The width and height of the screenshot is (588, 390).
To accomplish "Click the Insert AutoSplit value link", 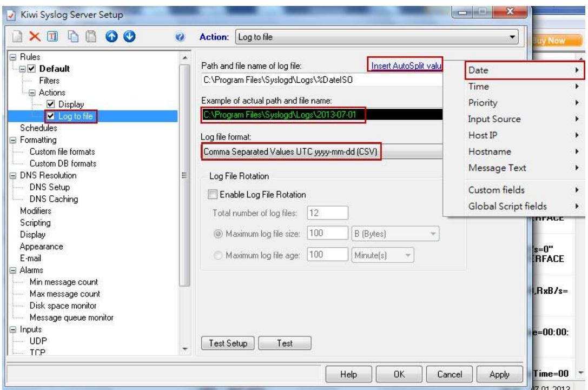I will point(406,65).
